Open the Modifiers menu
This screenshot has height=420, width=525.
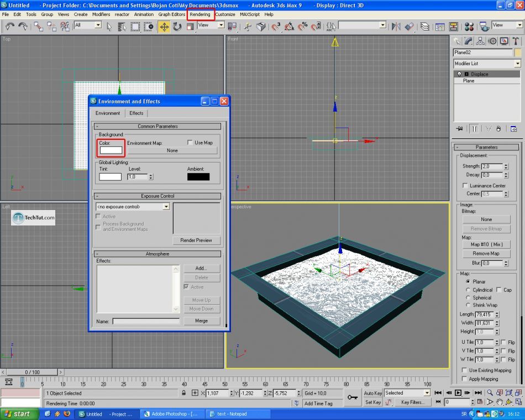[x=101, y=14]
